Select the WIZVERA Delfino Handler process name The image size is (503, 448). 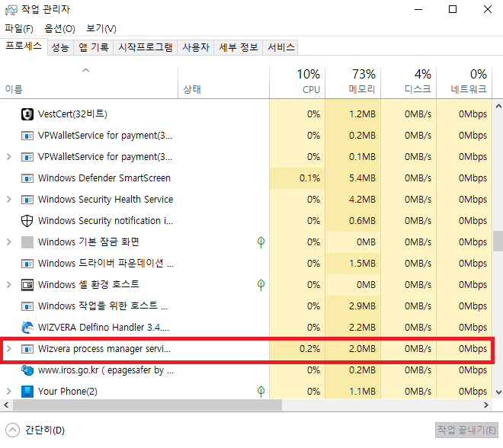(x=104, y=328)
